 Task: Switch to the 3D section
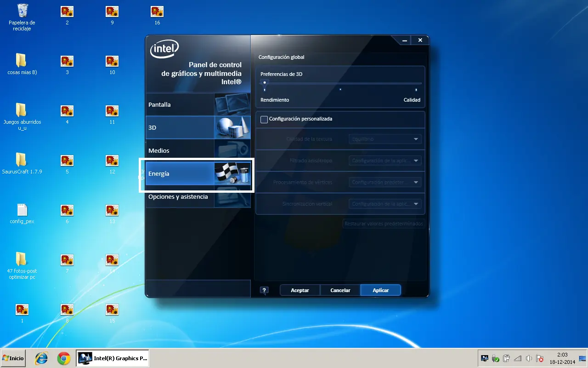click(x=198, y=127)
